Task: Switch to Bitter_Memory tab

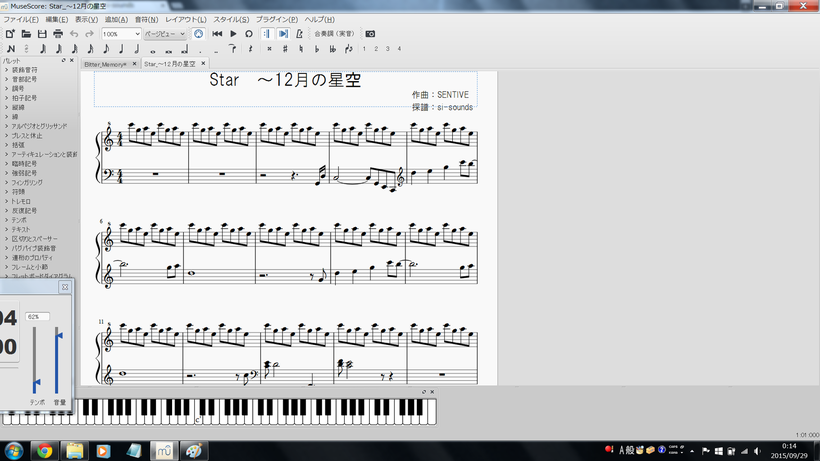Action: click(x=105, y=64)
